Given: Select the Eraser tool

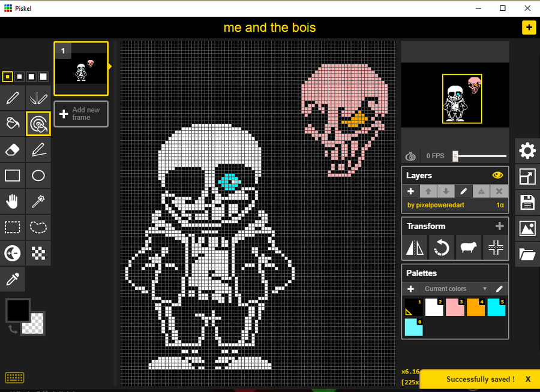Looking at the screenshot, I should click(x=13, y=150).
